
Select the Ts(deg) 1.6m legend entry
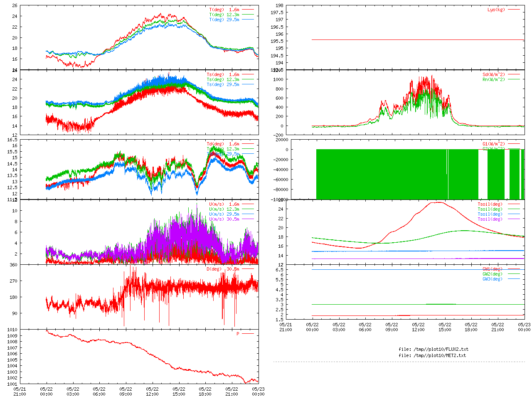pos(223,75)
